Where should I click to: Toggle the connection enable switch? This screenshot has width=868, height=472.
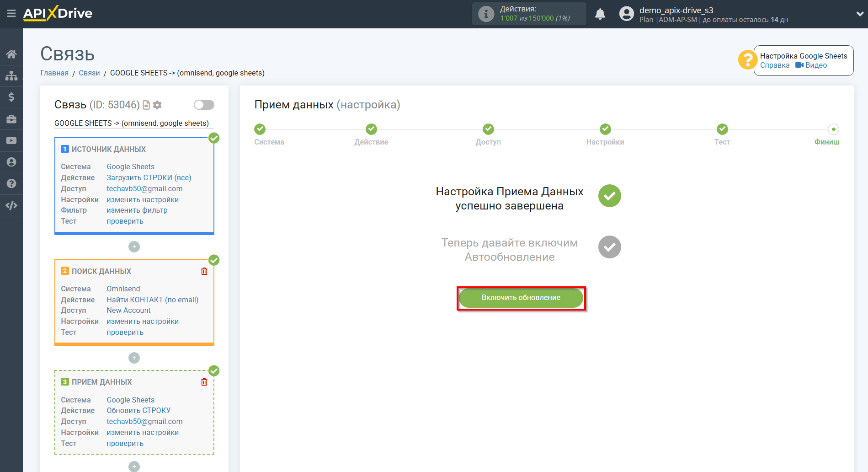click(x=203, y=105)
